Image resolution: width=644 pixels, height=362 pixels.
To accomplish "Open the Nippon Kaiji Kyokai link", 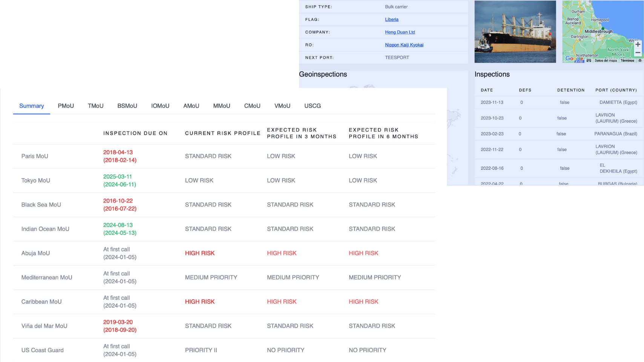I will 404,45.
